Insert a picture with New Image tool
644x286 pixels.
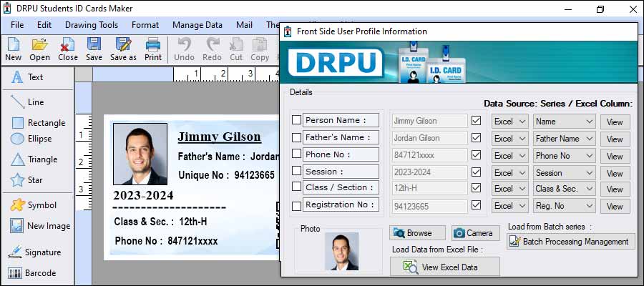coord(40,226)
